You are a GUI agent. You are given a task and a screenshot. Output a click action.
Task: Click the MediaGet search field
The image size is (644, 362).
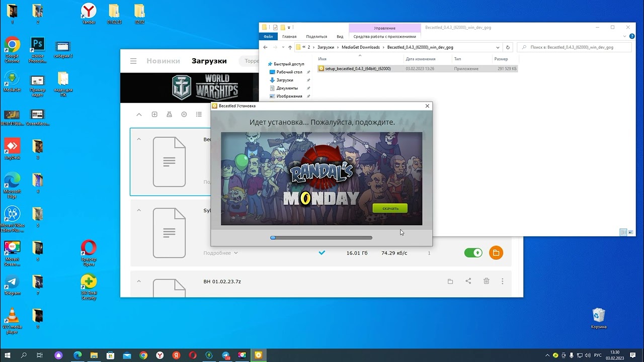point(251,61)
